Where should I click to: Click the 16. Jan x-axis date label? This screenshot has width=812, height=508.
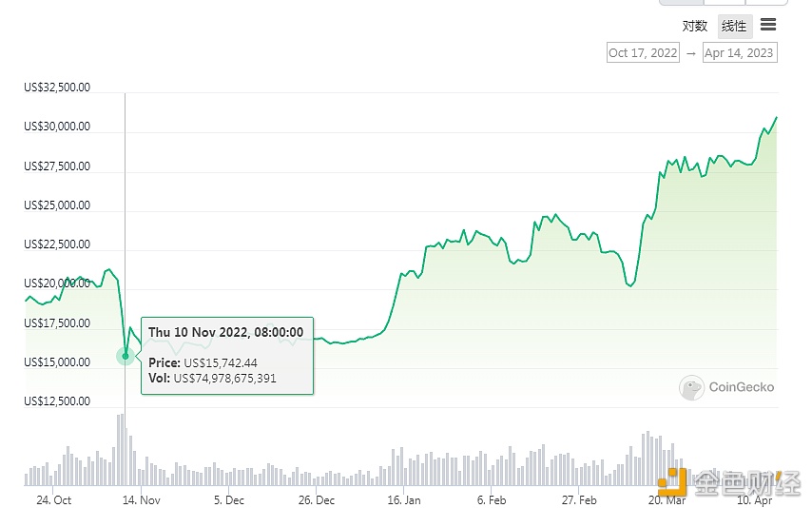403,499
